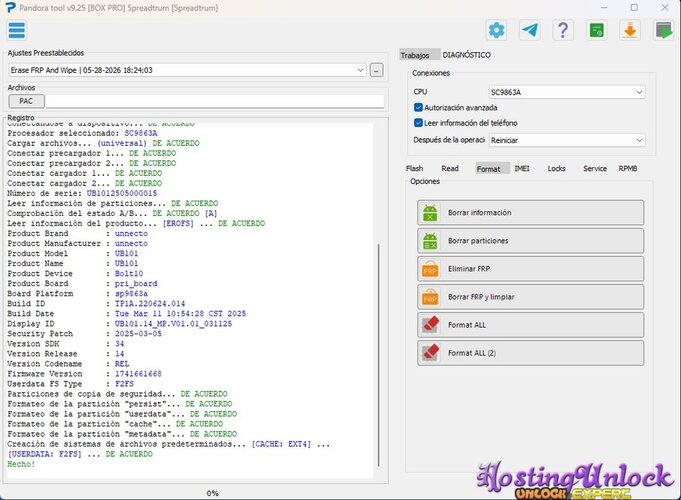Click the Format ALL (2) eraser icon
The image size is (681, 500).
click(430, 353)
